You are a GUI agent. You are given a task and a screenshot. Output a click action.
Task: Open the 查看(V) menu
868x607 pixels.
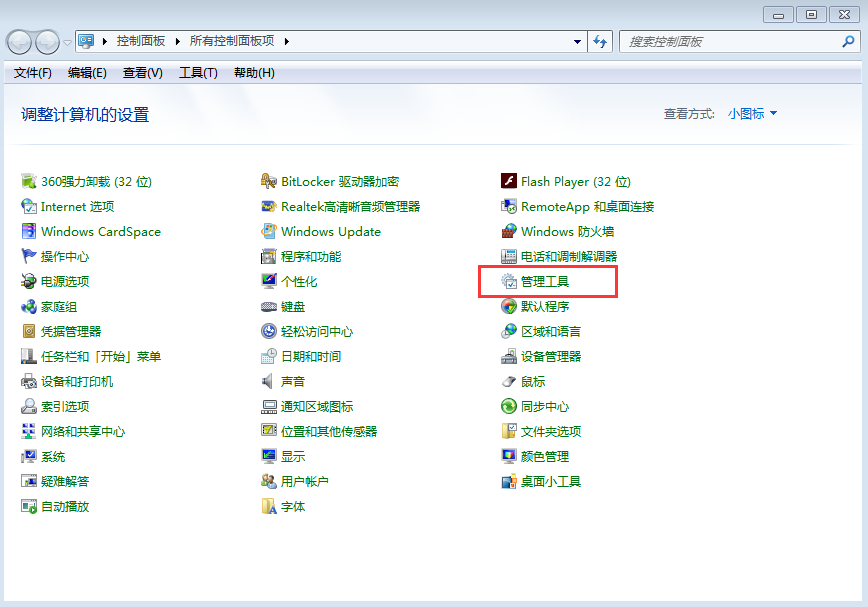143,73
